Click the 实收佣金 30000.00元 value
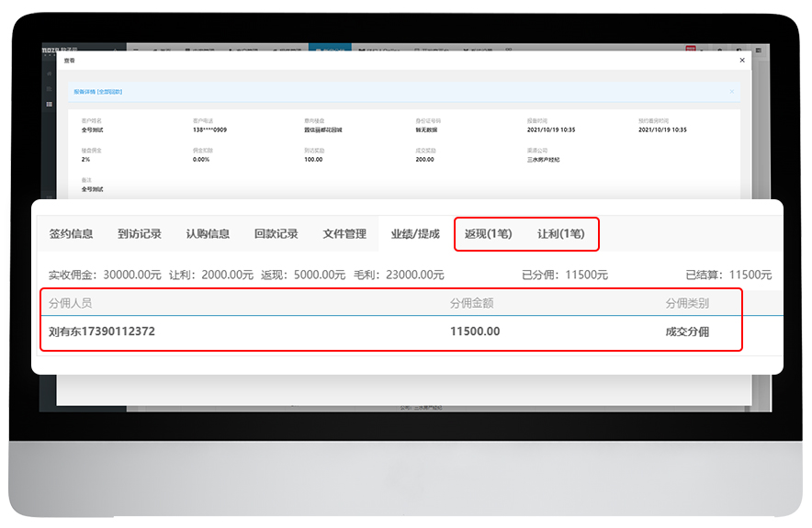 [132, 275]
